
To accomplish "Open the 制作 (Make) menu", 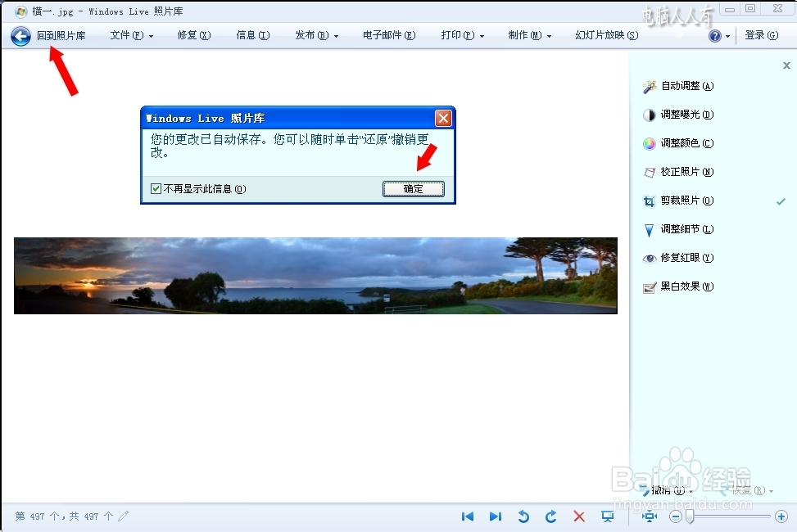I will point(526,35).
